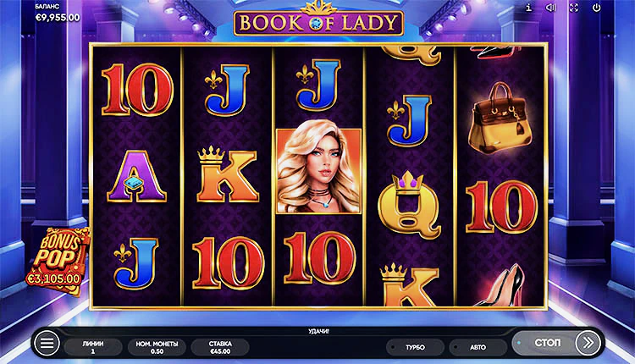Click the Book of Lady logo
Screen dimensions: 635x364
(x=318, y=20)
